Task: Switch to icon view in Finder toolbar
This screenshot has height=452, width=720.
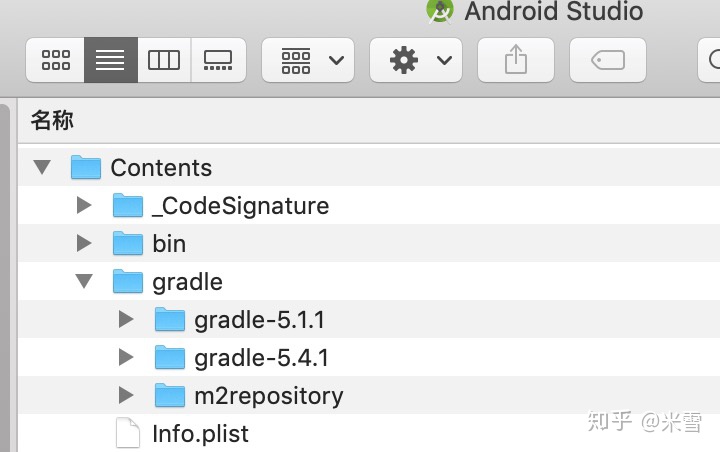Action: click(55, 61)
